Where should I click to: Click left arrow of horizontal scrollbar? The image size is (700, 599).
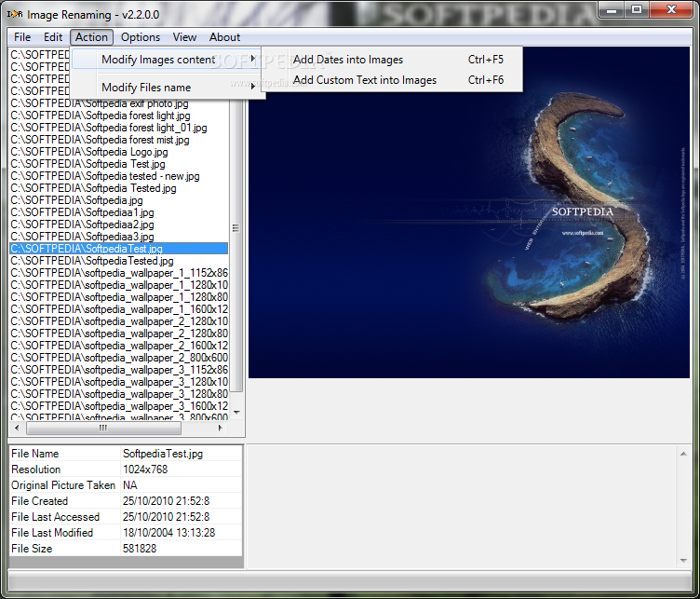17,428
